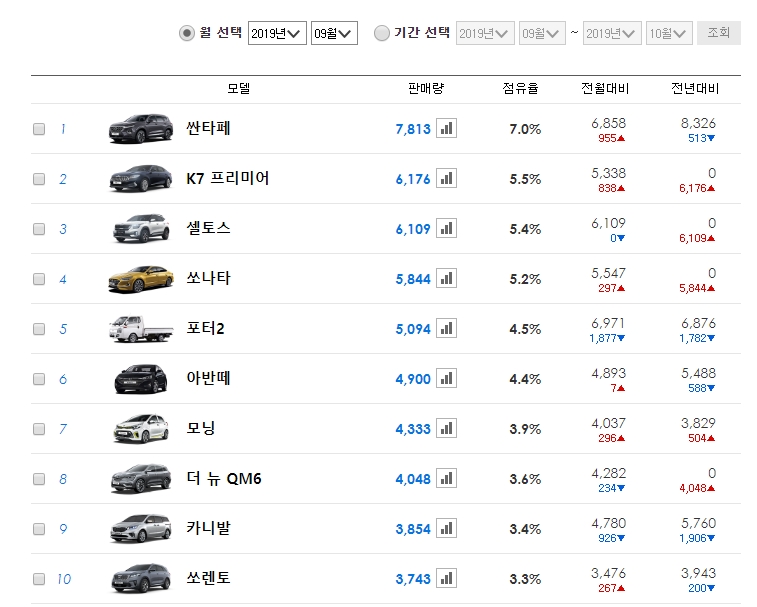Open the 2019년 year dropdown for month selection
This screenshot has width=757, height=607.
277,33
